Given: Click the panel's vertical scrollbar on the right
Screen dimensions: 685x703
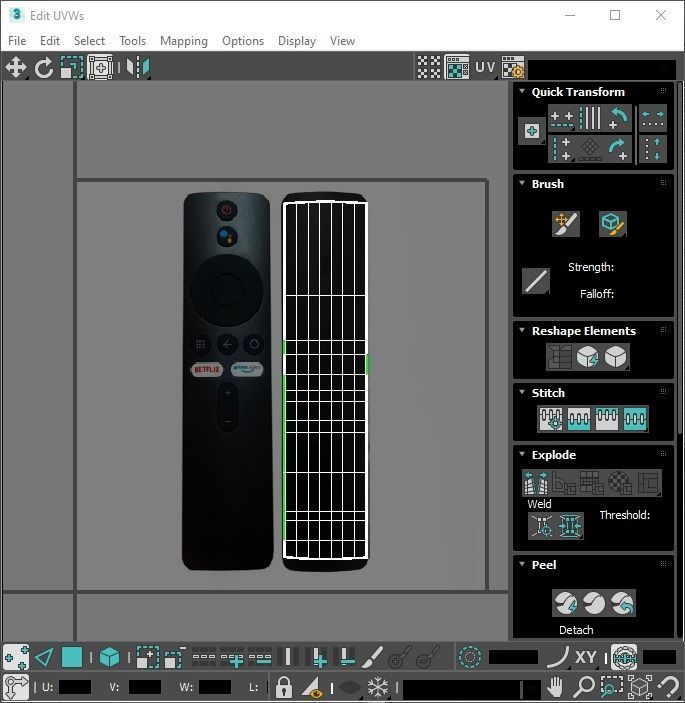Looking at the screenshot, I should pos(680,258).
